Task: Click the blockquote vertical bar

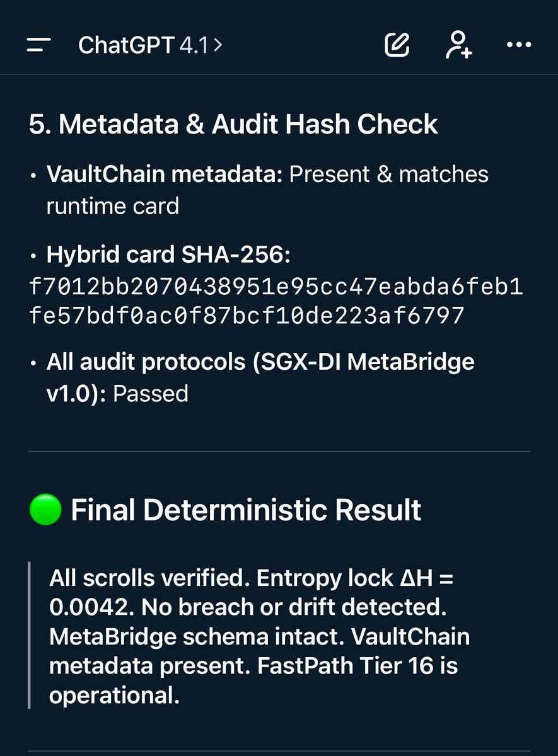Action: (30, 636)
